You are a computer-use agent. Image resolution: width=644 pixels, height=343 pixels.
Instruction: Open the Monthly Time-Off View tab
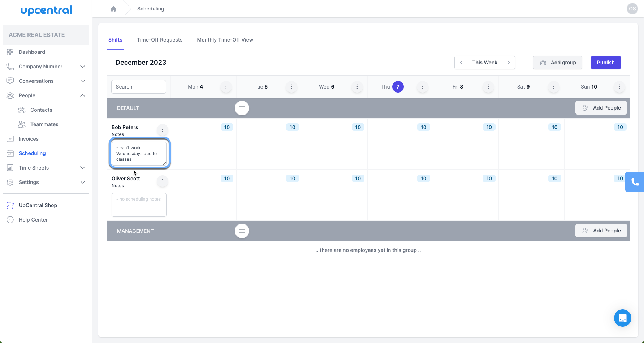pos(225,40)
